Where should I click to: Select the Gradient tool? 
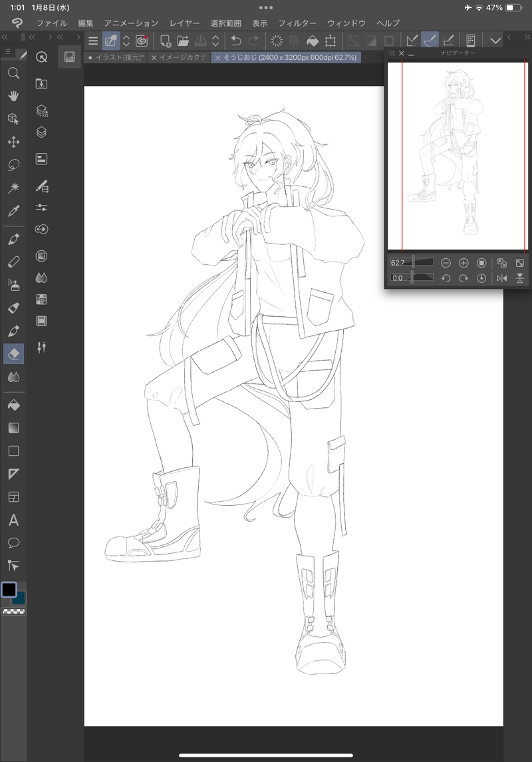(x=13, y=428)
